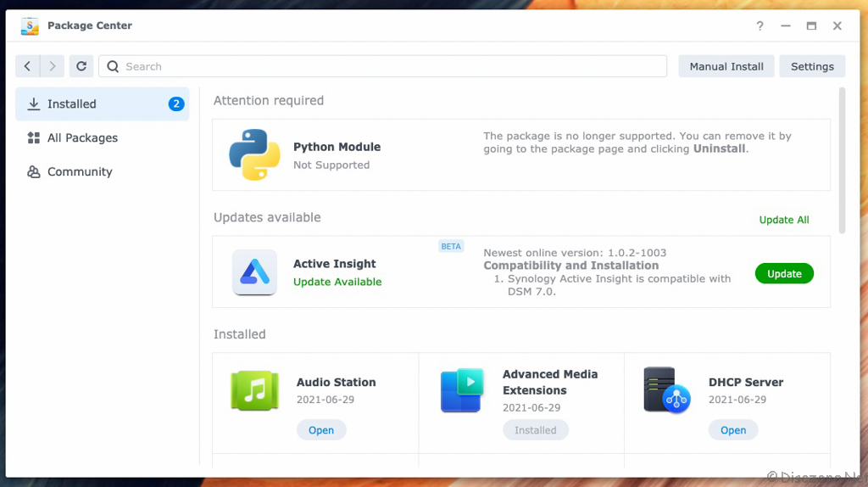Click the BETA tag on Active Insight

[451, 247]
